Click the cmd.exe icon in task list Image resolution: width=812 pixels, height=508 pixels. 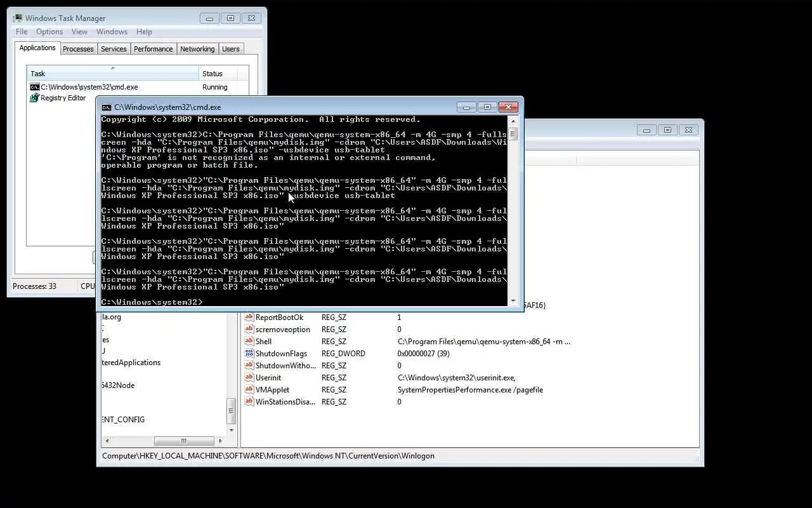tap(34, 87)
